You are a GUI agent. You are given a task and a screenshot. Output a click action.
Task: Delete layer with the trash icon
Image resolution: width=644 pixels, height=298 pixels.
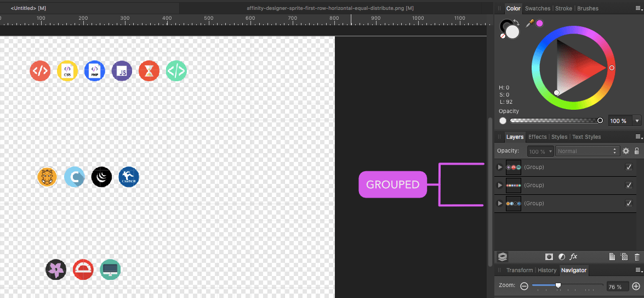[637, 256]
